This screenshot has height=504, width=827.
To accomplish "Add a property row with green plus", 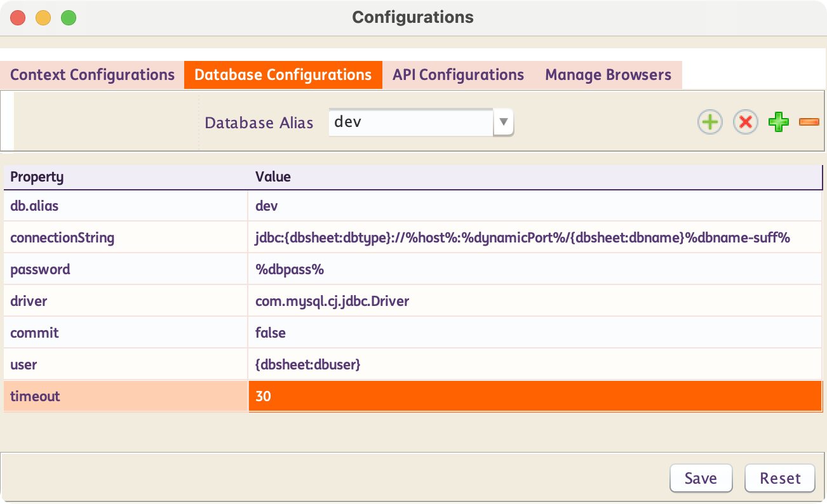I will pos(779,122).
